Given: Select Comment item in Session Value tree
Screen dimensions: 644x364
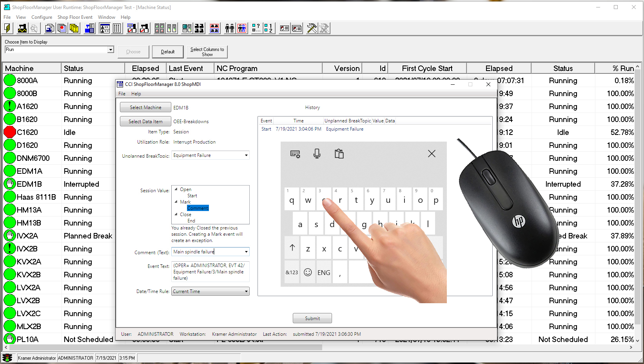Looking at the screenshot, I should (x=198, y=208).
